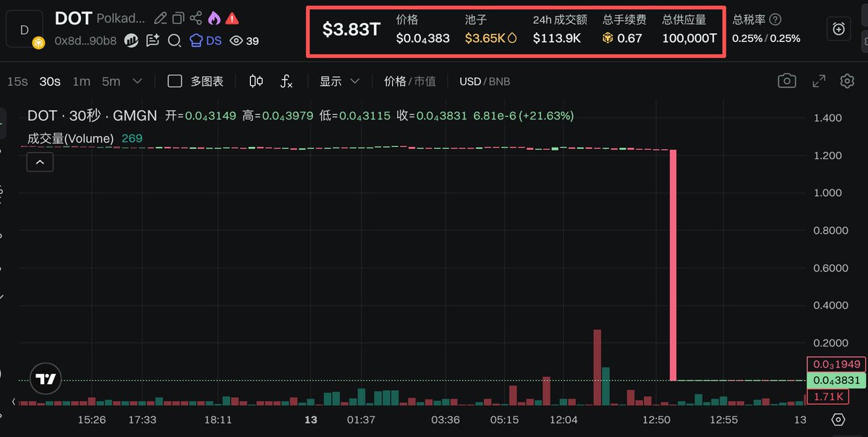Expand the timeframe dropdown chevron
Image resolution: width=868 pixels, height=437 pixels.
click(x=138, y=81)
